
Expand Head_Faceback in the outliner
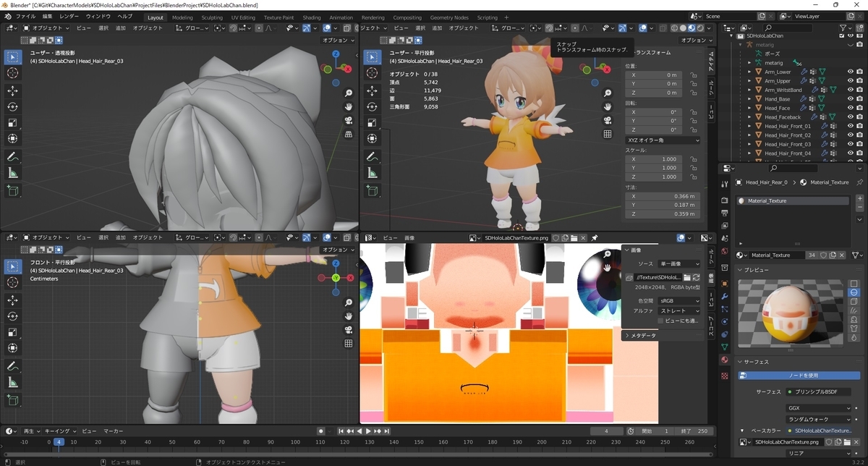click(750, 117)
